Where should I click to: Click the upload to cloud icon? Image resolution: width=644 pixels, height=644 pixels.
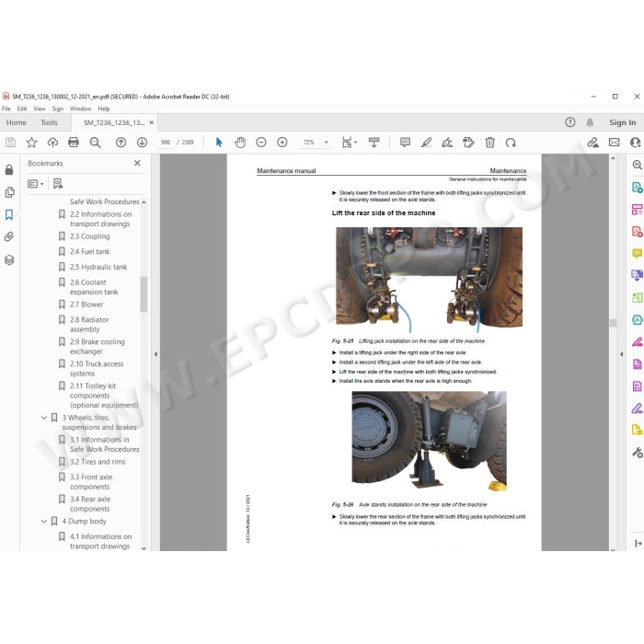coord(52,143)
